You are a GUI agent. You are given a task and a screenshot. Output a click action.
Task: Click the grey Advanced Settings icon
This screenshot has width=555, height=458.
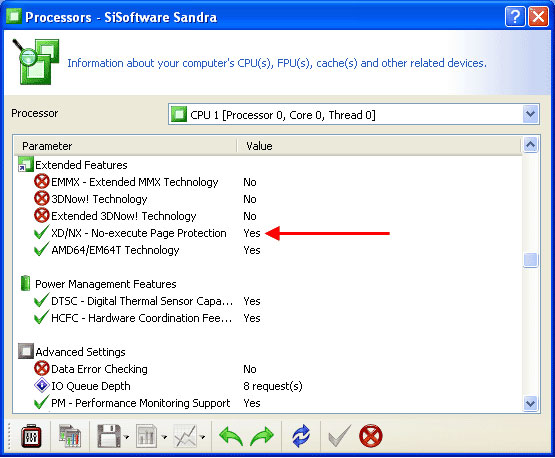[x=26, y=351]
